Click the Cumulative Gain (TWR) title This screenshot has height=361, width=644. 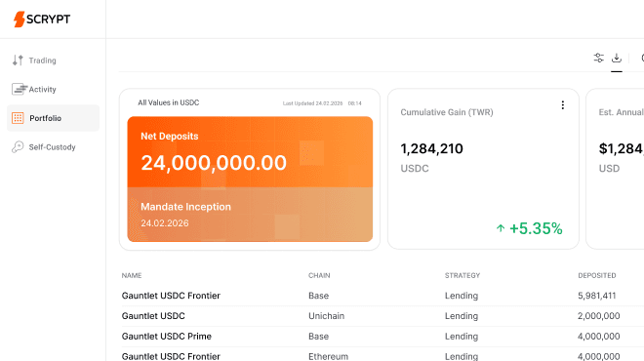click(447, 112)
